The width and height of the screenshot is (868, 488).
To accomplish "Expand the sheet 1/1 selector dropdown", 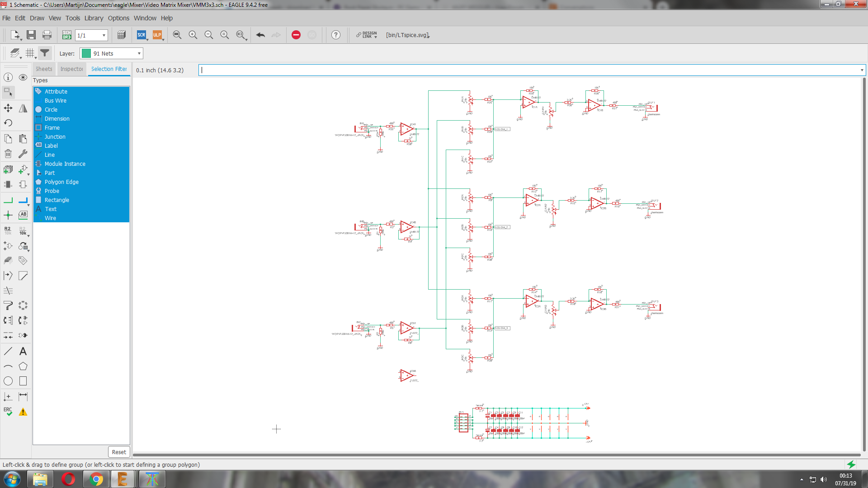I will click(x=104, y=35).
